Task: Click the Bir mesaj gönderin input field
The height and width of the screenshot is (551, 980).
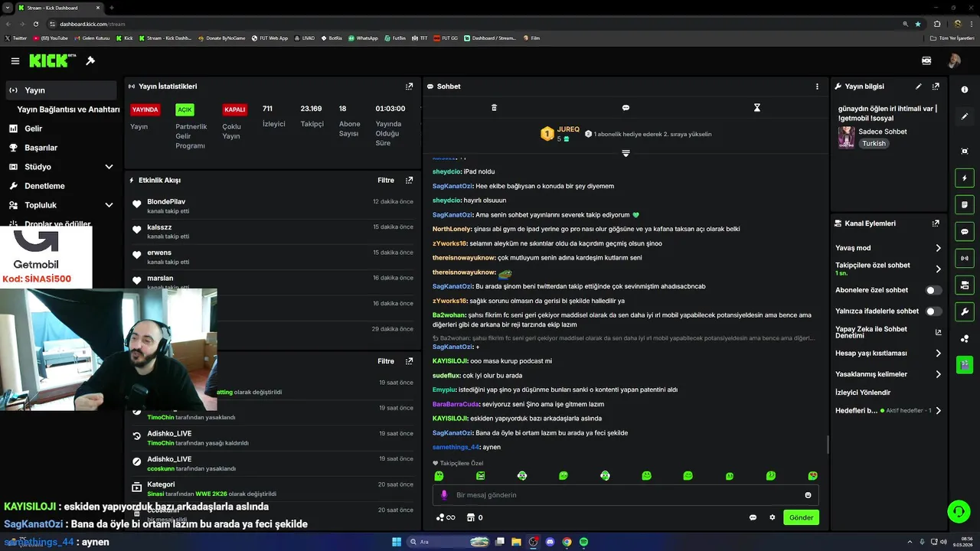Action: [x=624, y=495]
